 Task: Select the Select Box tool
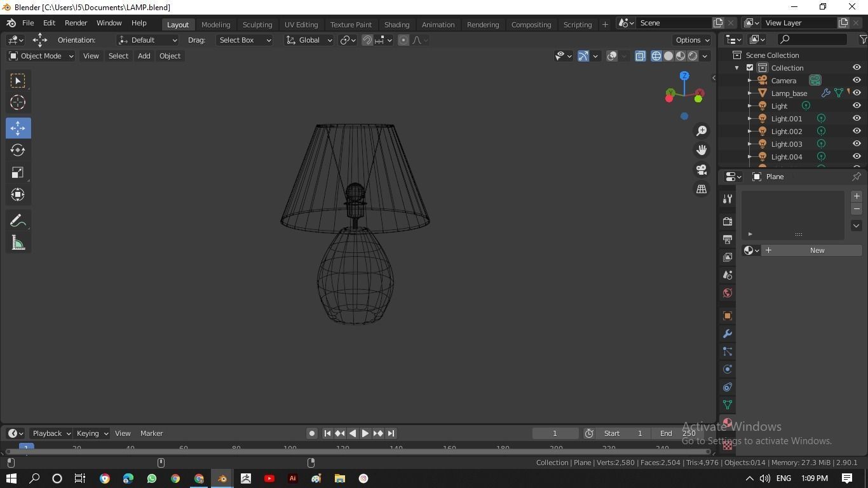18,81
